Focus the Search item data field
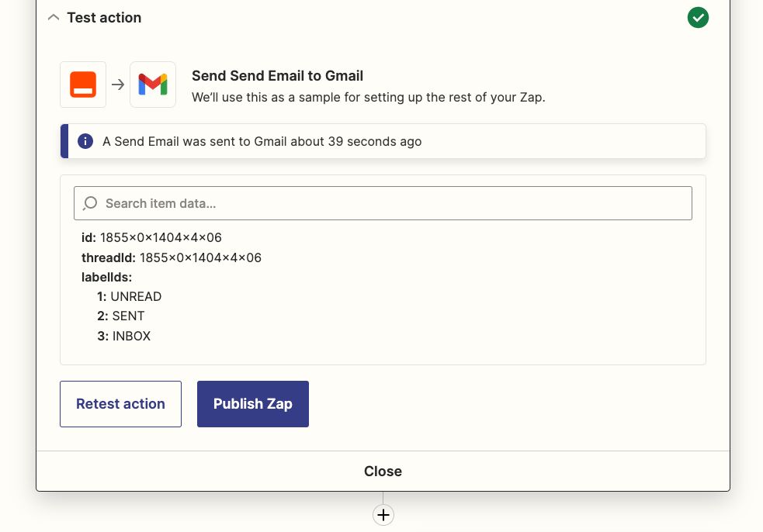Viewport: 763px width, 532px height. (383, 203)
